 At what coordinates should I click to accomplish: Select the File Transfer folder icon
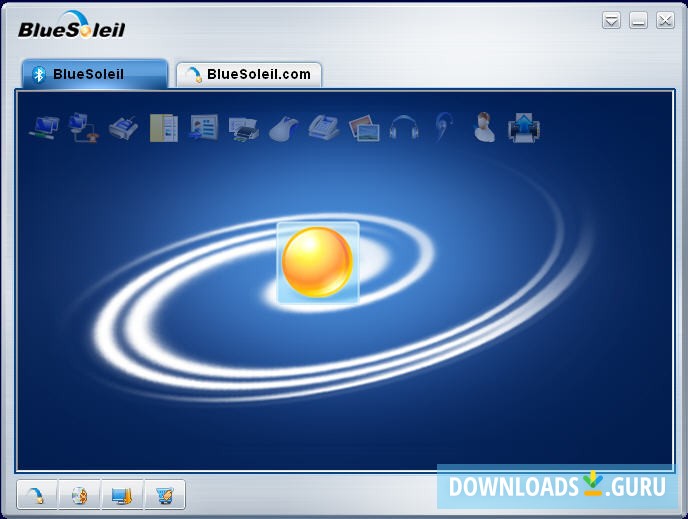click(164, 128)
